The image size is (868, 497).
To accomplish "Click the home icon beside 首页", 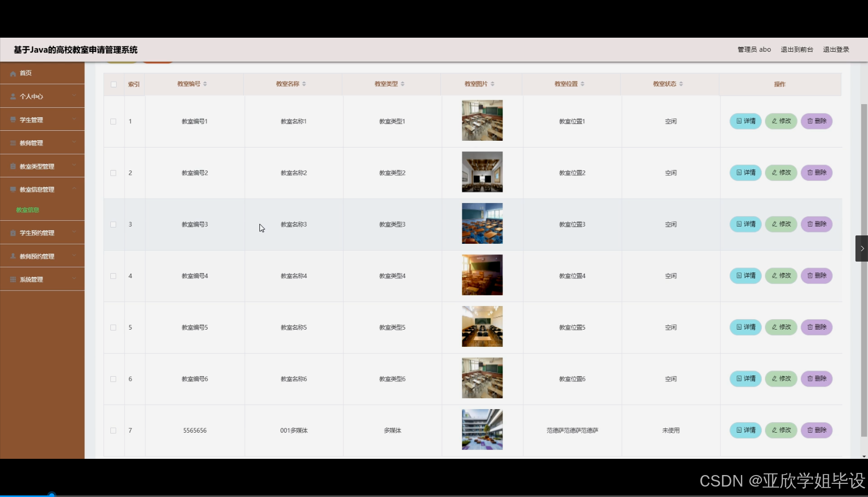I will (13, 74).
